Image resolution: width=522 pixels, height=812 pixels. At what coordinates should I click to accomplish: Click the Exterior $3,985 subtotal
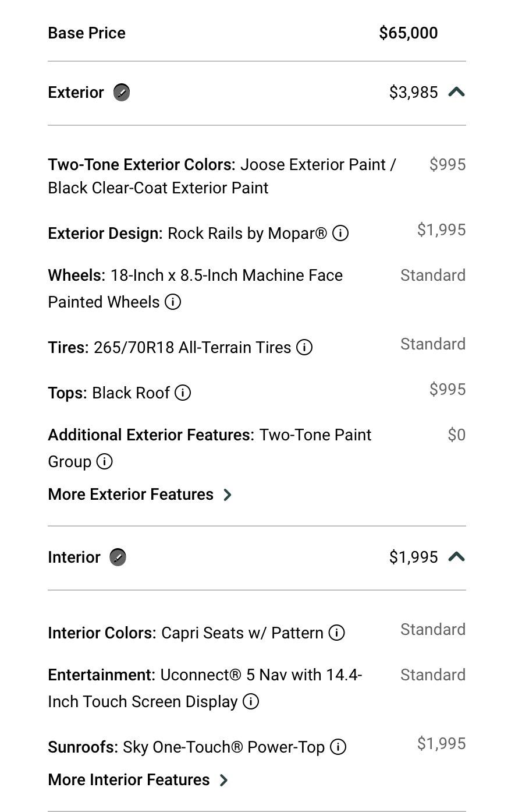pos(413,93)
